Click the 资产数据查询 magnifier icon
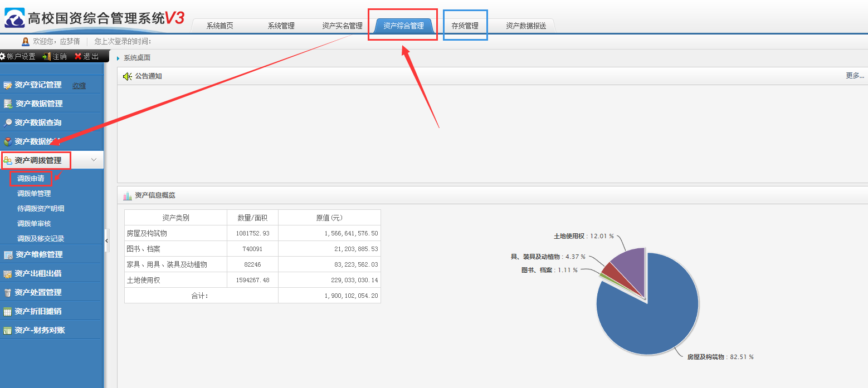Viewport: 868px width, 388px height. [8, 122]
